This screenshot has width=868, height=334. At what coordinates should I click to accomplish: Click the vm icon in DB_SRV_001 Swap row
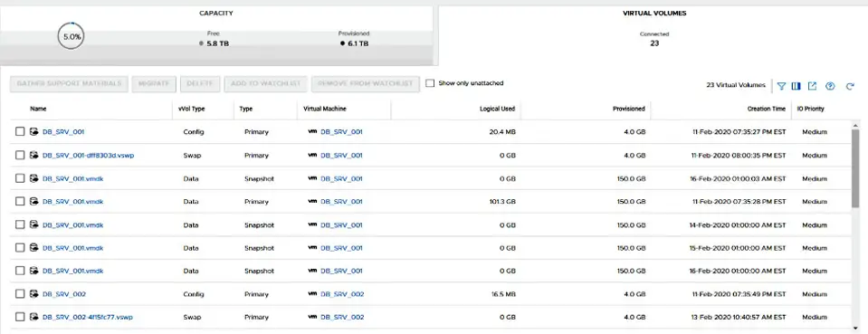coord(312,155)
